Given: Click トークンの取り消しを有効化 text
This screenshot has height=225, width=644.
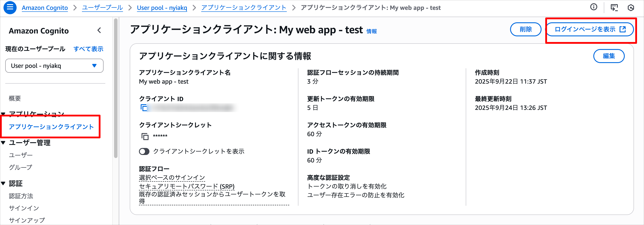Looking at the screenshot, I should click(x=347, y=186).
